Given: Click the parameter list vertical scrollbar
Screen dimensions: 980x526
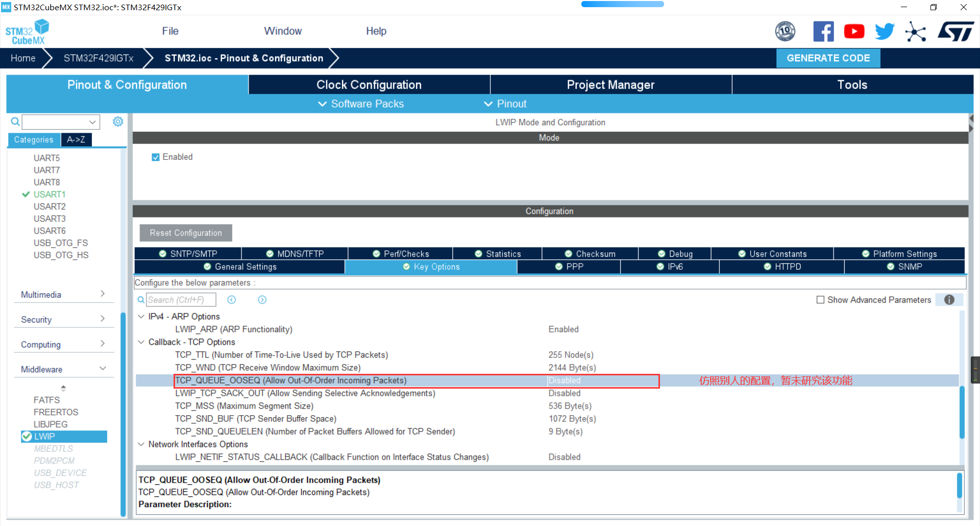Looking at the screenshot, I should pyautogui.click(x=962, y=413).
